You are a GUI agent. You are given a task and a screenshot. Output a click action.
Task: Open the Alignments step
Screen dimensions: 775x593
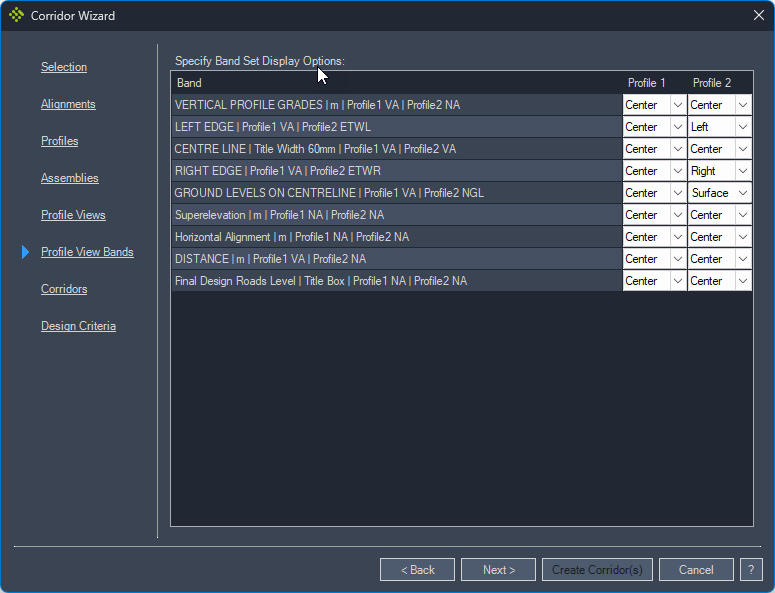tap(68, 104)
